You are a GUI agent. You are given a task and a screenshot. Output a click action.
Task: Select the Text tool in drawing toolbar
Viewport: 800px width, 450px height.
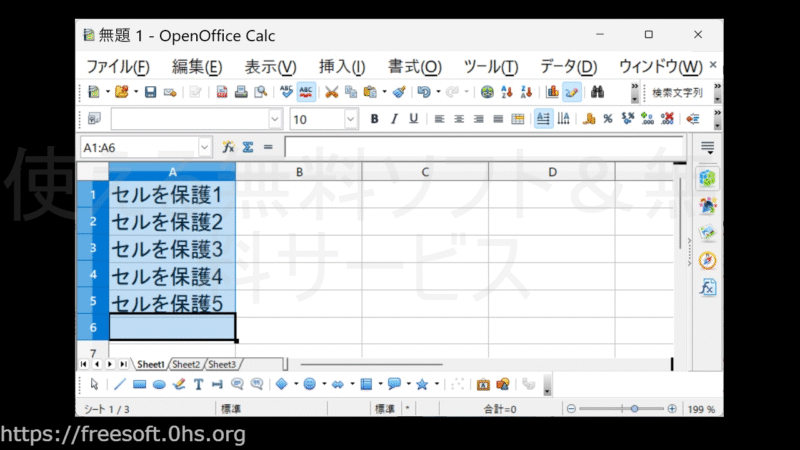click(x=199, y=384)
